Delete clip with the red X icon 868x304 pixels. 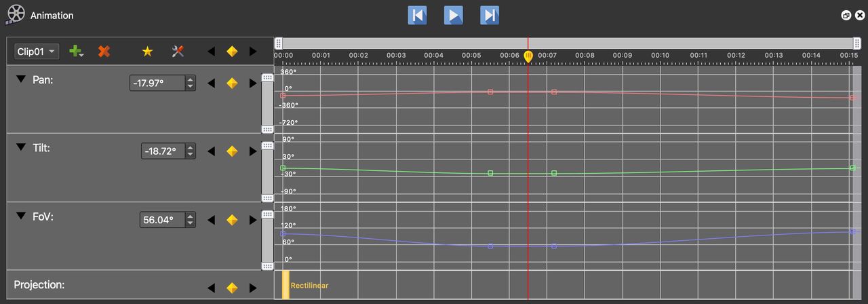click(104, 52)
